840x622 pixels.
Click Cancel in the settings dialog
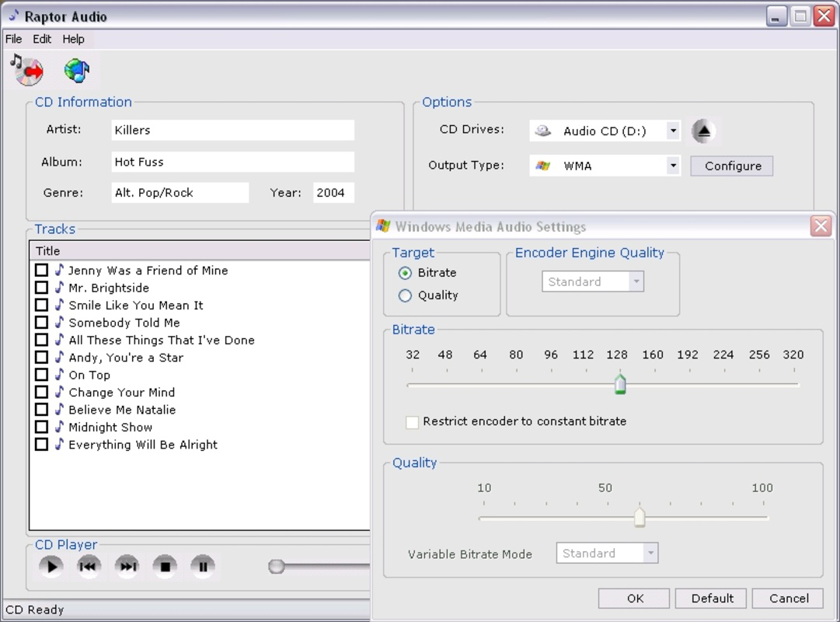pyautogui.click(x=787, y=599)
